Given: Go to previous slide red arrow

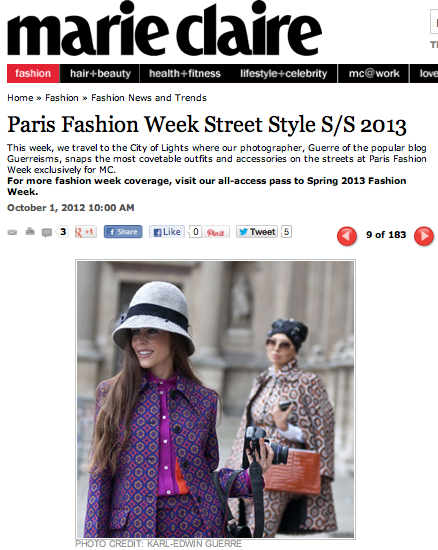Looking at the screenshot, I should tap(347, 236).
